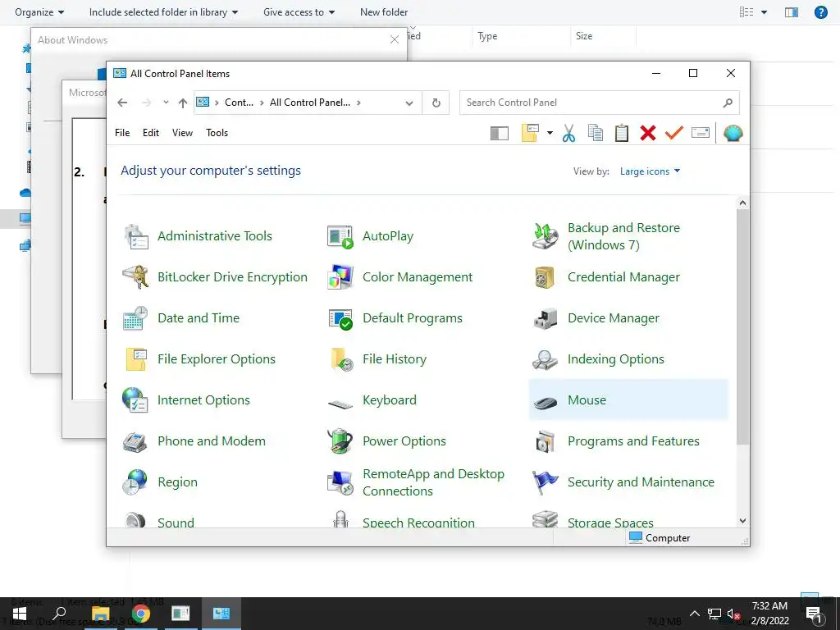Image resolution: width=840 pixels, height=630 pixels.
Task: Expand Include selected folder in library dropdown
Action: click(163, 11)
